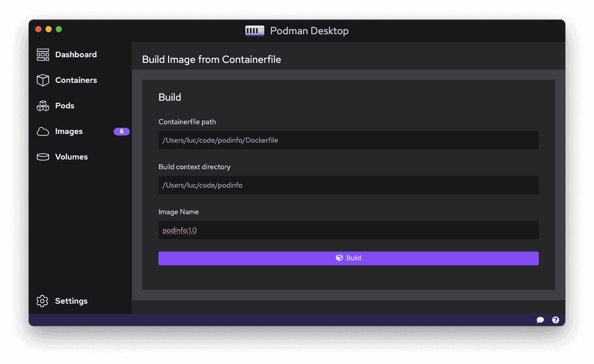
Task: Show the Volumes section
Action: click(x=72, y=157)
